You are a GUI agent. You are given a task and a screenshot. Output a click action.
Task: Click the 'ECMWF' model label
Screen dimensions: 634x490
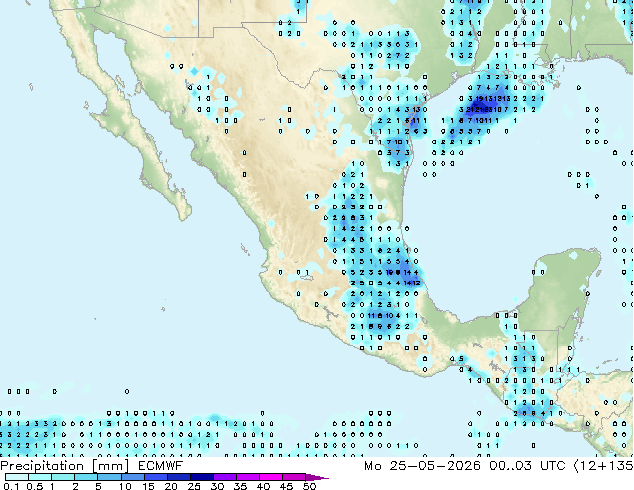[161, 466]
